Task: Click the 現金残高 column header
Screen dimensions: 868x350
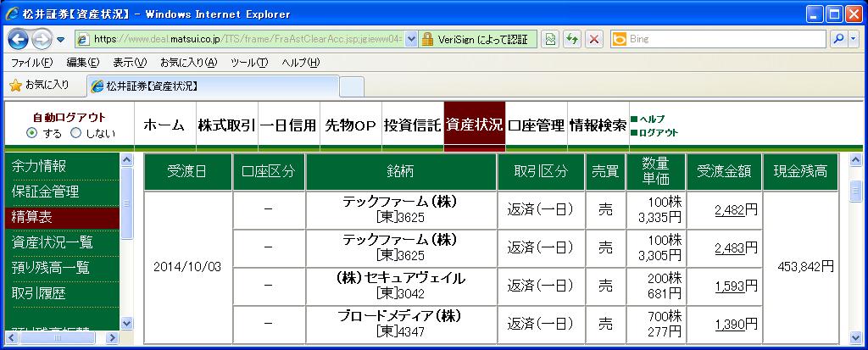Action: [800, 172]
